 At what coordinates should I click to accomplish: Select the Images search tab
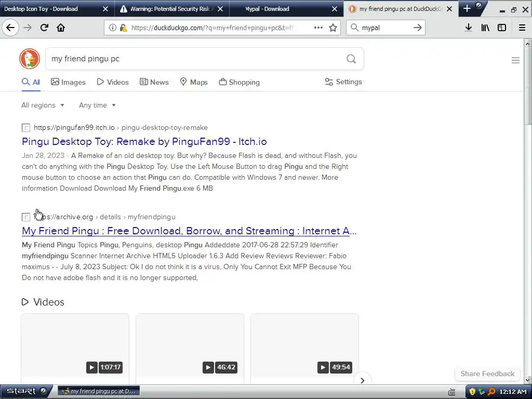tap(68, 82)
